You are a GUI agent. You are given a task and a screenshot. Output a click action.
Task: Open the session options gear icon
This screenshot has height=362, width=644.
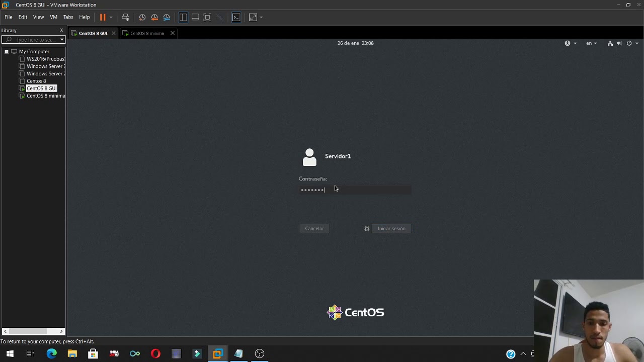coord(367,228)
